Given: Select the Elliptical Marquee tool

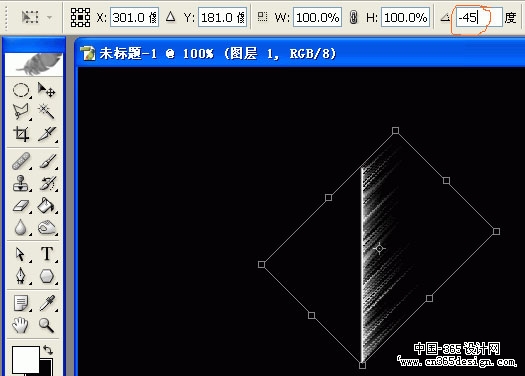Looking at the screenshot, I should pos(21,90).
